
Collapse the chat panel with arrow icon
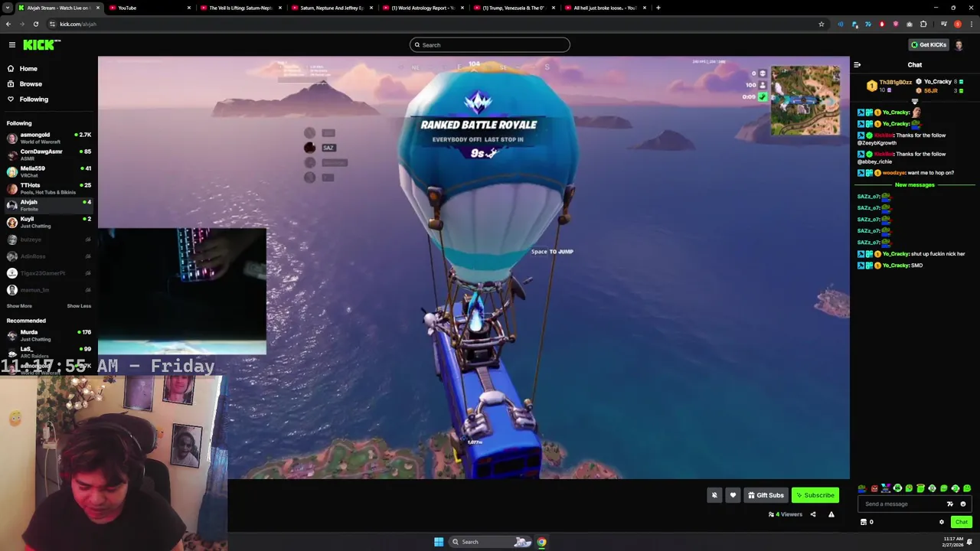pos(857,65)
